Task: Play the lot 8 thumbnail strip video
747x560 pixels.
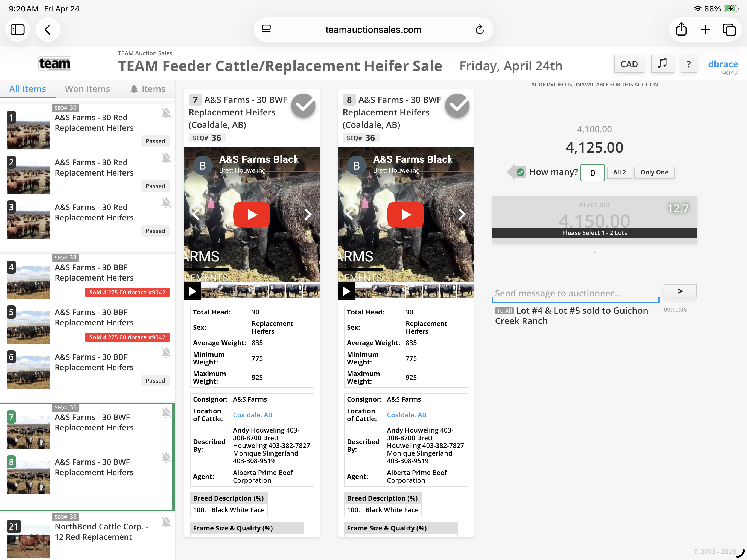Action: [x=346, y=291]
